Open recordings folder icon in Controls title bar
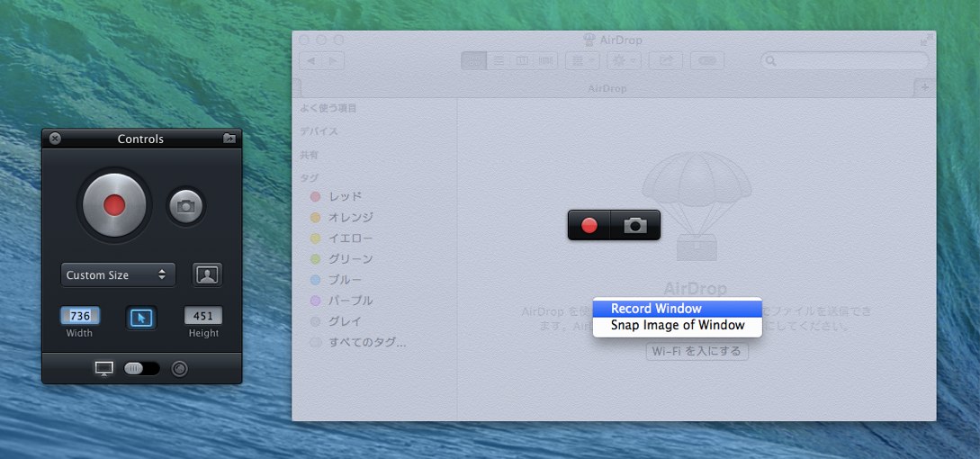This screenshot has height=459, width=980. pos(229,139)
